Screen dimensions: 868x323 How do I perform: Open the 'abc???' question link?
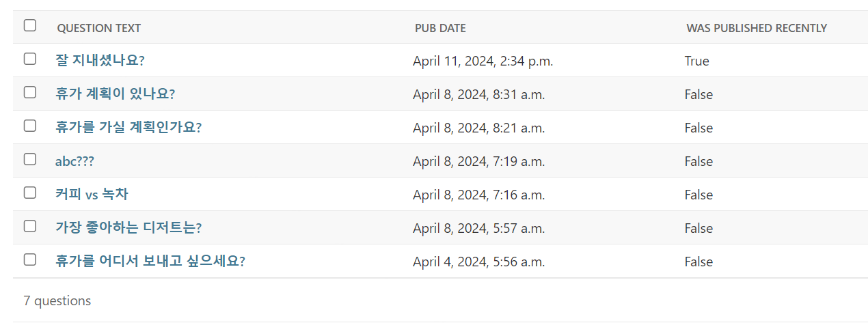(74, 161)
